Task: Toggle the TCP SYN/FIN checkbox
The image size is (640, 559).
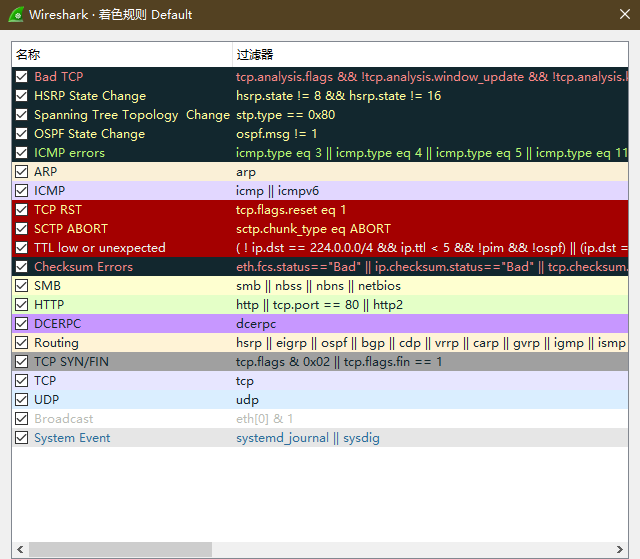Action: click(21, 362)
